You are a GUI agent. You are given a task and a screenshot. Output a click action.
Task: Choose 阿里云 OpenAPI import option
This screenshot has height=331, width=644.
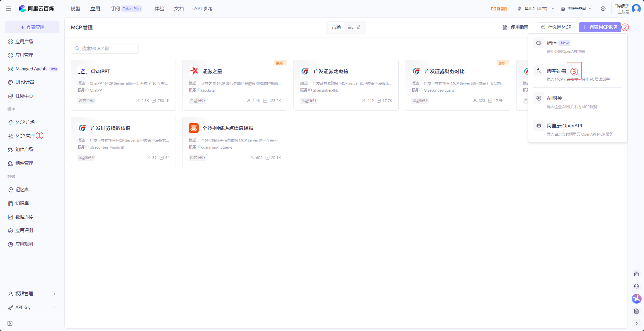click(578, 129)
